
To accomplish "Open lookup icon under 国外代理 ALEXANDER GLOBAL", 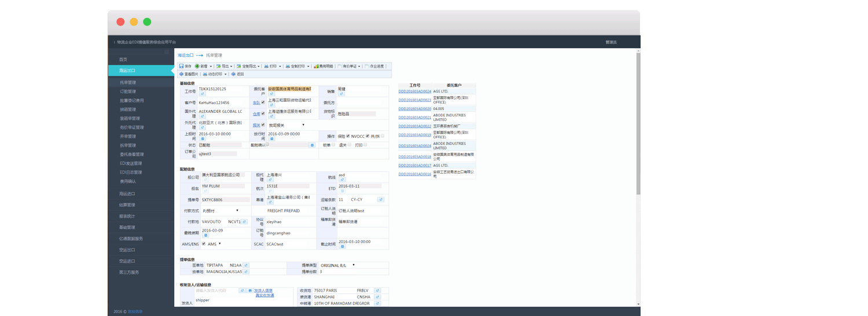I will point(203,116).
